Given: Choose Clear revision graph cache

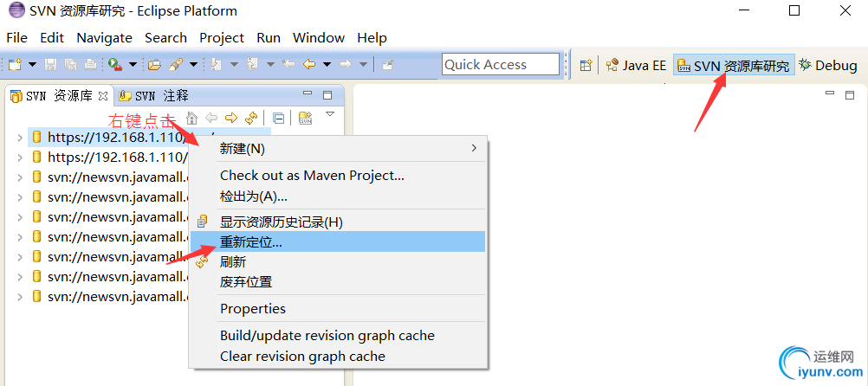Looking at the screenshot, I should 338,356.
